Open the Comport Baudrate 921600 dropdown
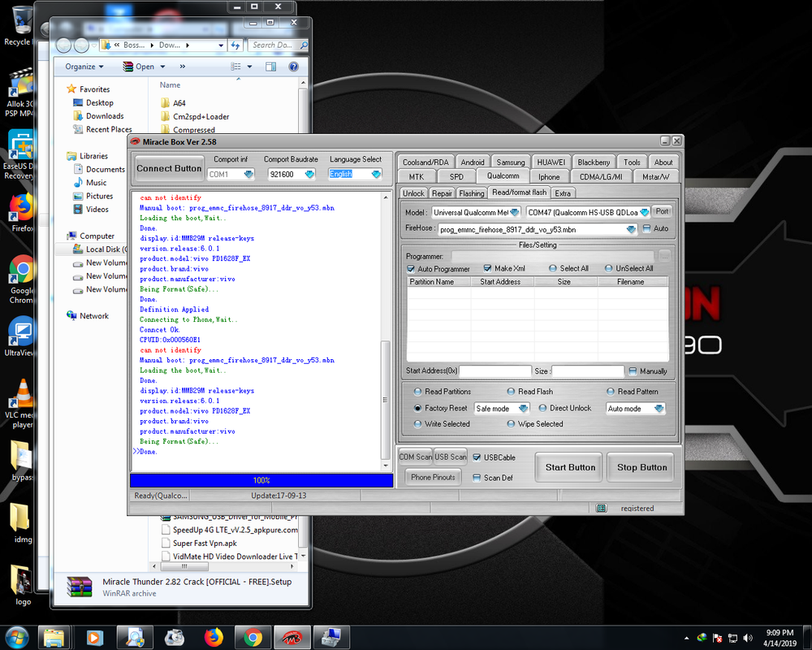The image size is (812, 650). [309, 174]
